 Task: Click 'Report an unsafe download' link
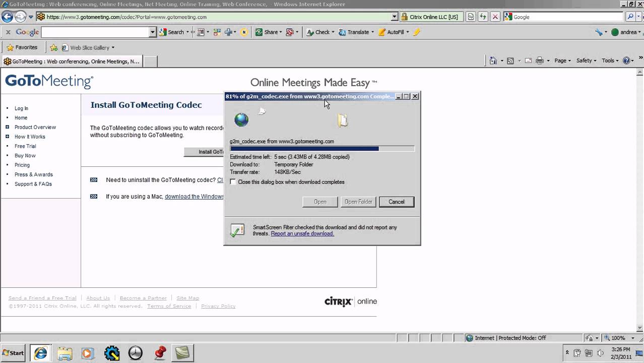(302, 233)
